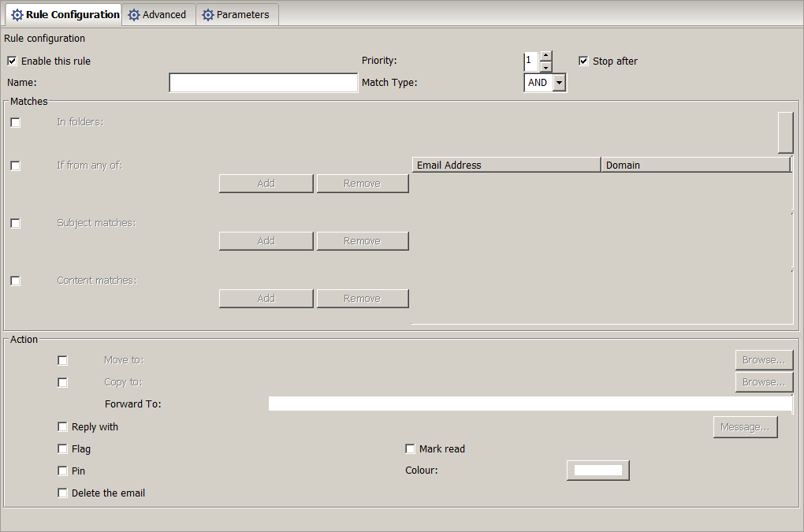Click Remove under Subject matches

(x=363, y=241)
